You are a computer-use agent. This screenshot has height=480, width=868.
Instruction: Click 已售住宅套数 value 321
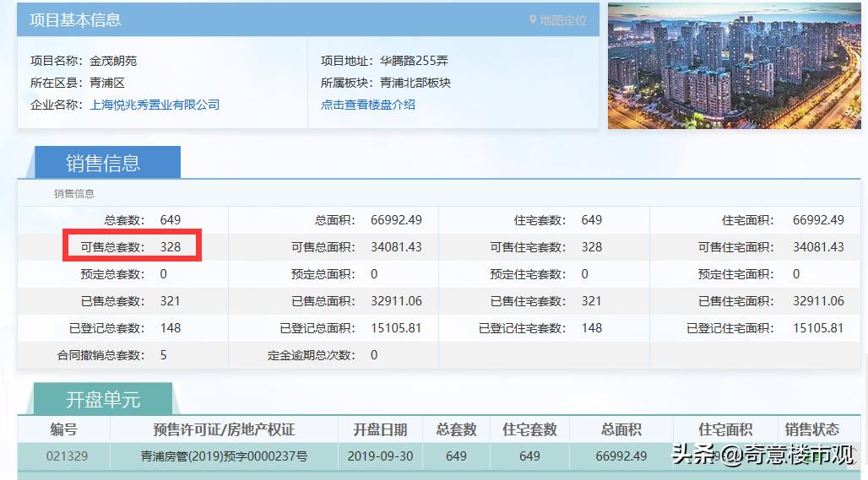click(x=592, y=301)
